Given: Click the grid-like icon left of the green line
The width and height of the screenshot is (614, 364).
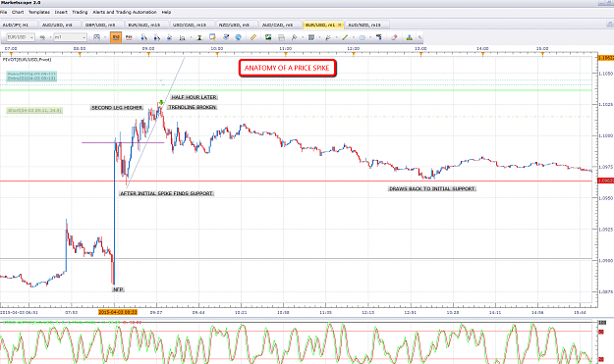Looking at the screenshot, I should (311, 37).
